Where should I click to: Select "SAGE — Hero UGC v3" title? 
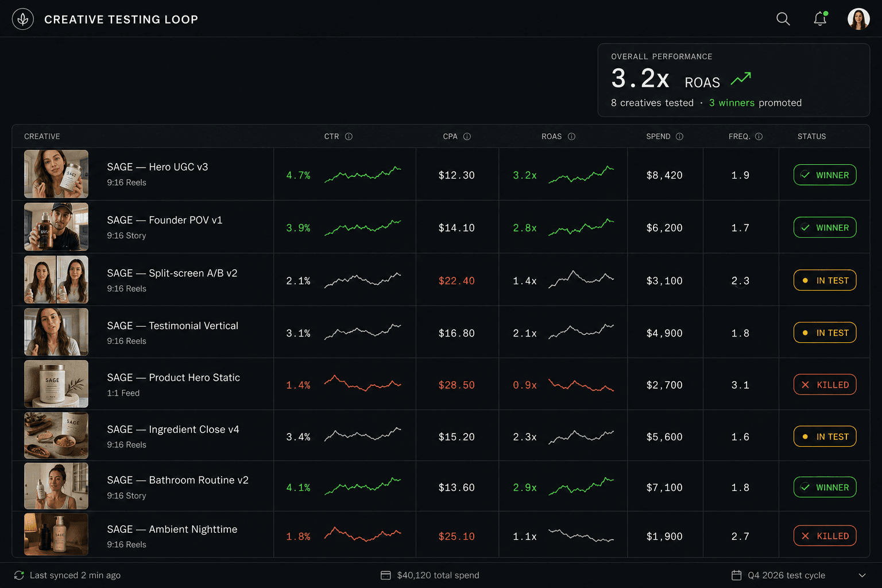(x=157, y=167)
